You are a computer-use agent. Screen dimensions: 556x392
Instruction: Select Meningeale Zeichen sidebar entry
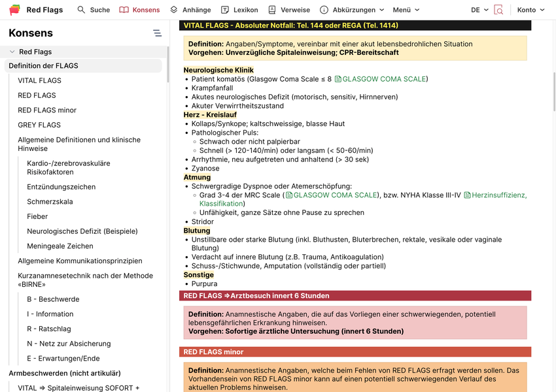[60, 246]
